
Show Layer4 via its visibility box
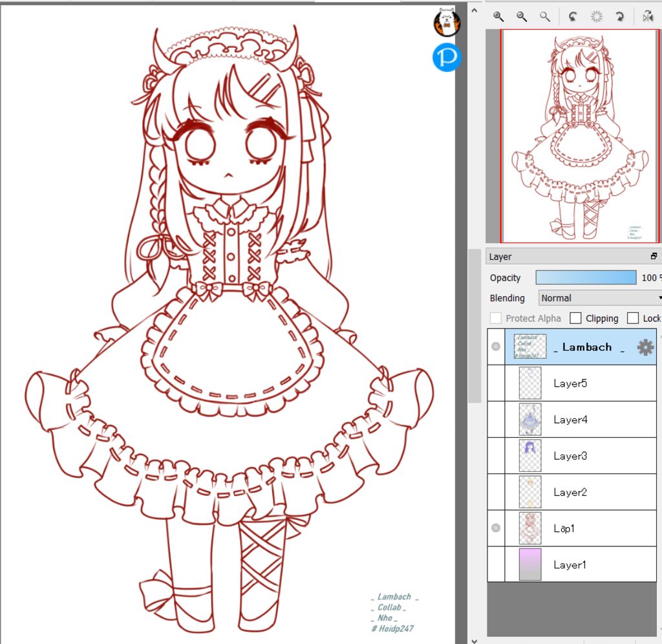pos(496,420)
